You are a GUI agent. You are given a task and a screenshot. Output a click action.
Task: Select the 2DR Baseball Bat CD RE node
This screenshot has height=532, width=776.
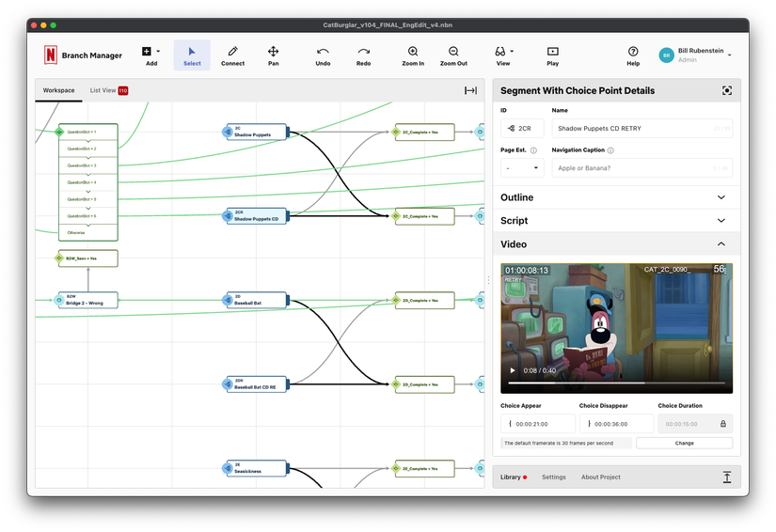(x=256, y=384)
